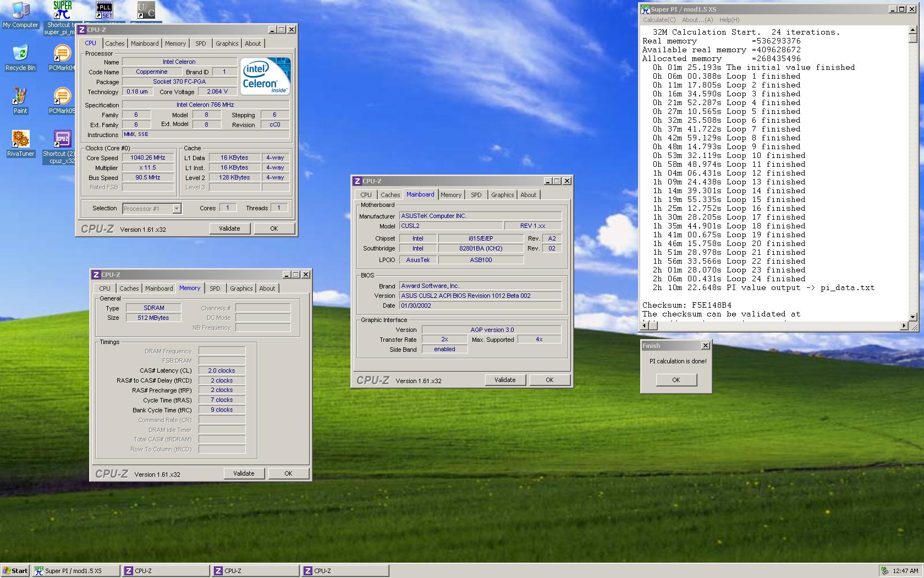Click the Checksum: F5E148B4 line
Viewport: 924px width, 578px height.
[x=686, y=306]
